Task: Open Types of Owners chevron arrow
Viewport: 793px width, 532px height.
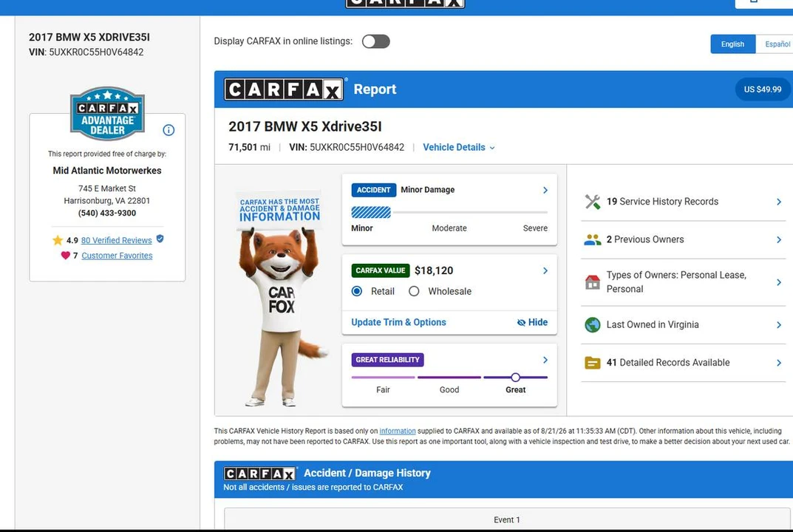Action: (x=779, y=282)
